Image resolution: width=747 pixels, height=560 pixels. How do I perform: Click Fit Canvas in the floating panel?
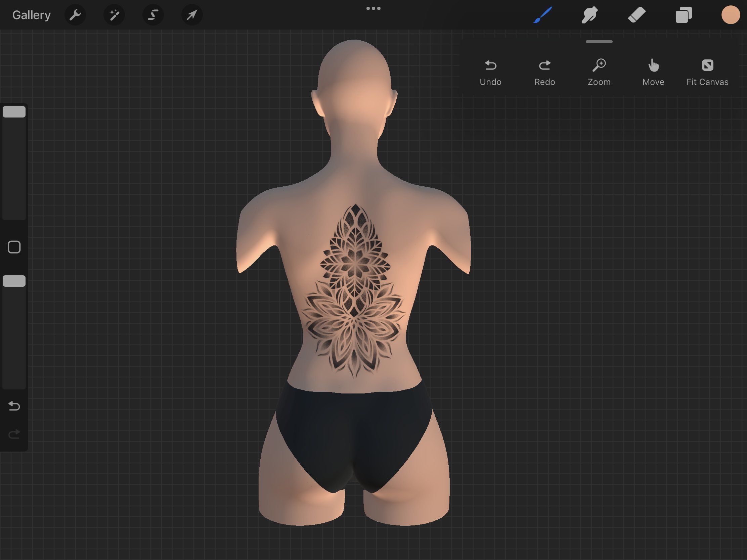(x=707, y=73)
